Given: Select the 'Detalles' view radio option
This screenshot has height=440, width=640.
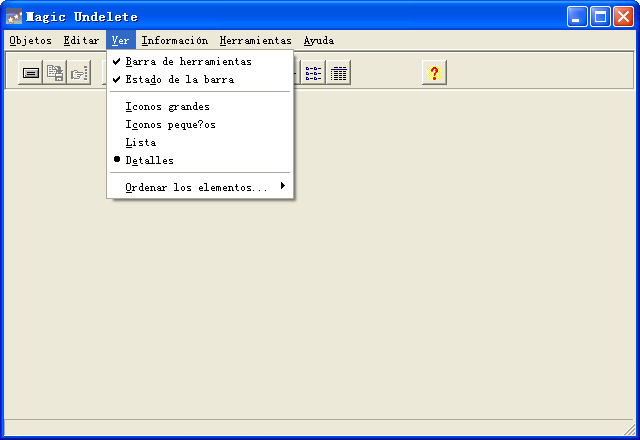Looking at the screenshot, I should click(x=149, y=160).
